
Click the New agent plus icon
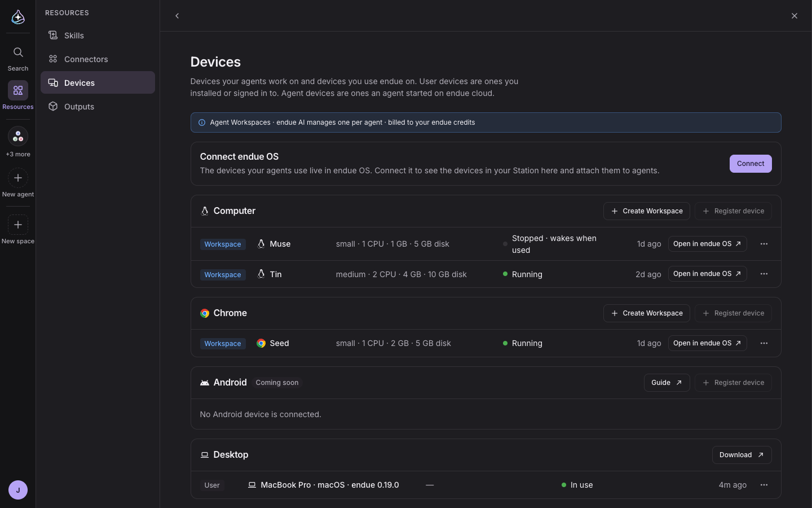18,178
